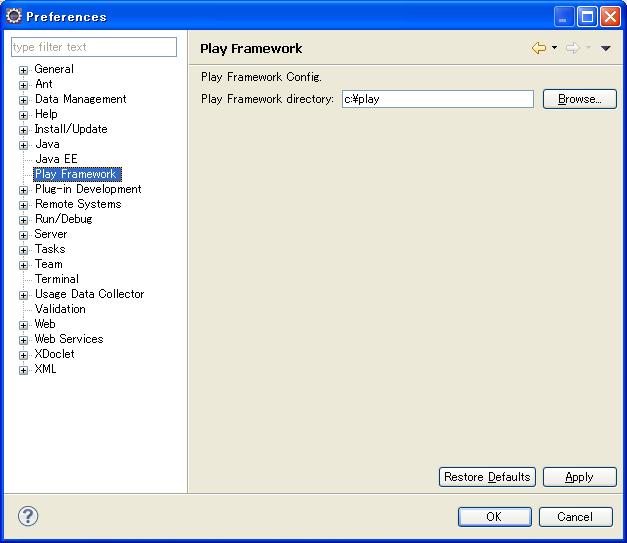Expand the Data Management node
This screenshot has width=627, height=543.
click(24, 100)
